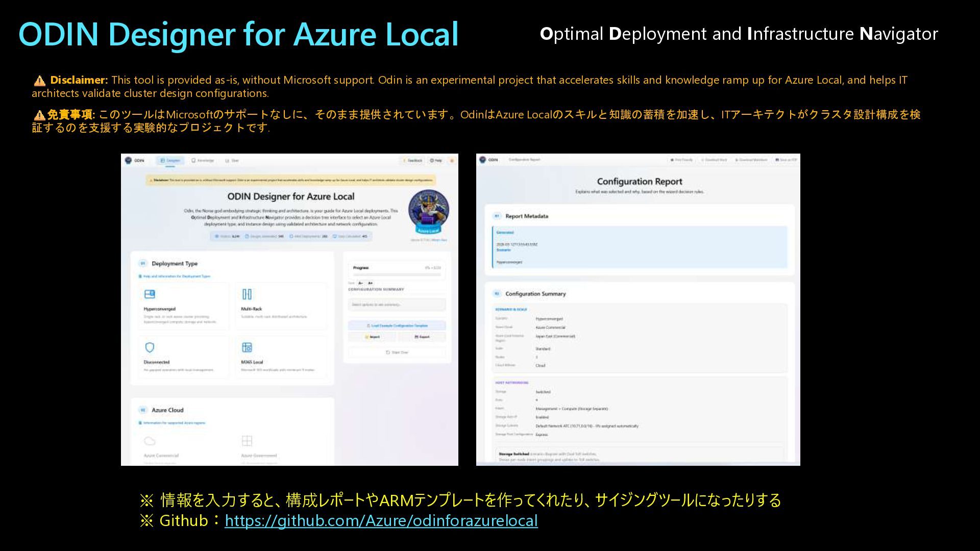Switch to the Knowledge tab

203,161
